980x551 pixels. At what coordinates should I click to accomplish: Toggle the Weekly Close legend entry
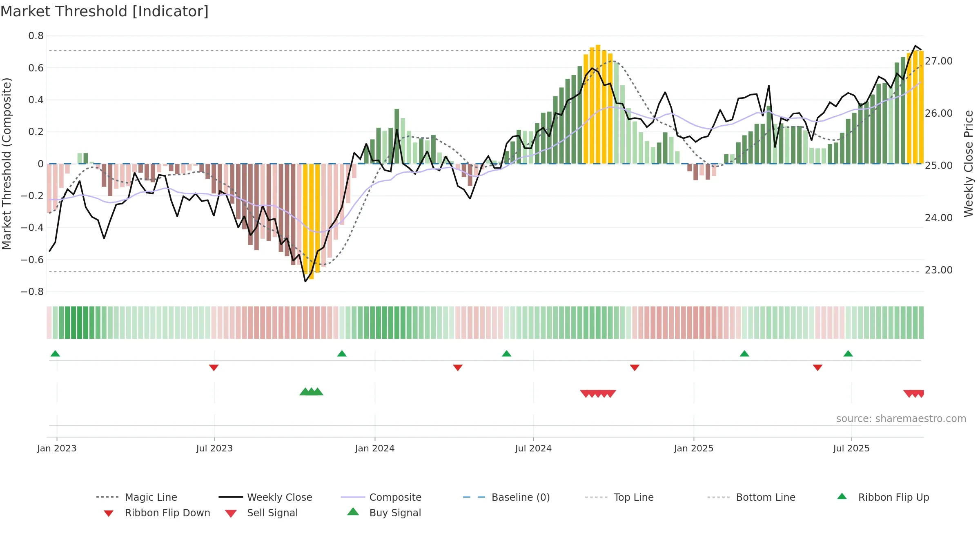pos(265,497)
